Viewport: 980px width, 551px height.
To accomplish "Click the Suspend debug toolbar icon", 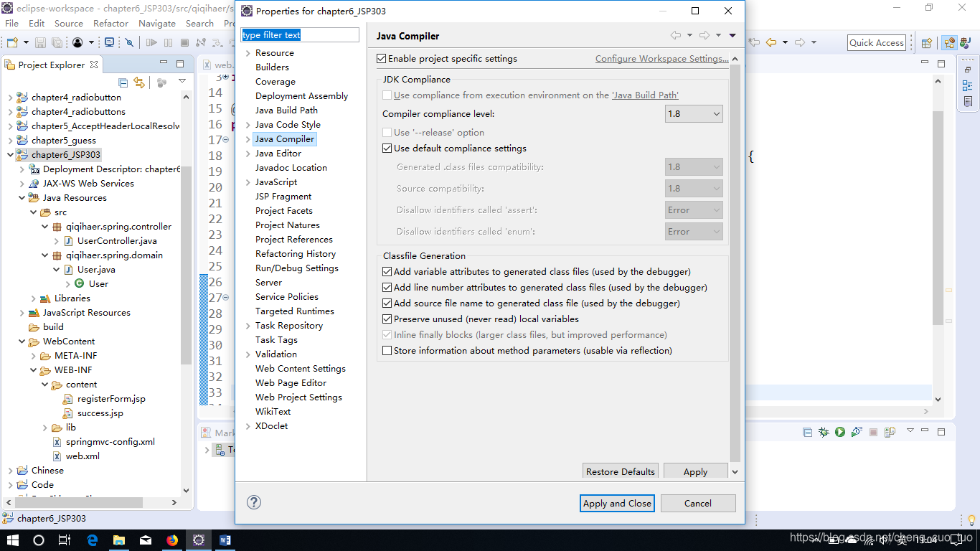I will pyautogui.click(x=168, y=42).
